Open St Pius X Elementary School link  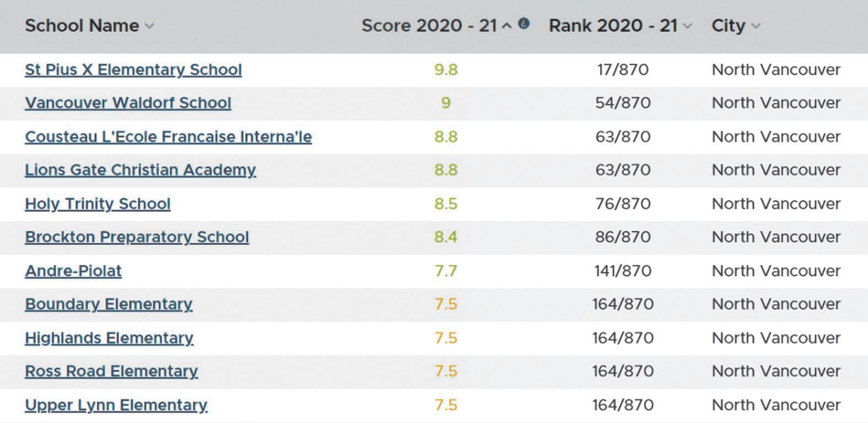133,69
